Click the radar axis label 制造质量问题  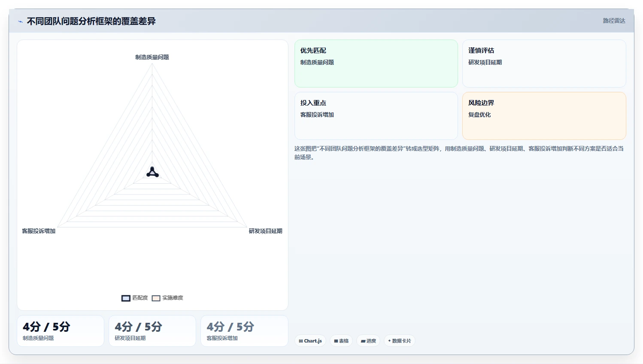click(152, 57)
